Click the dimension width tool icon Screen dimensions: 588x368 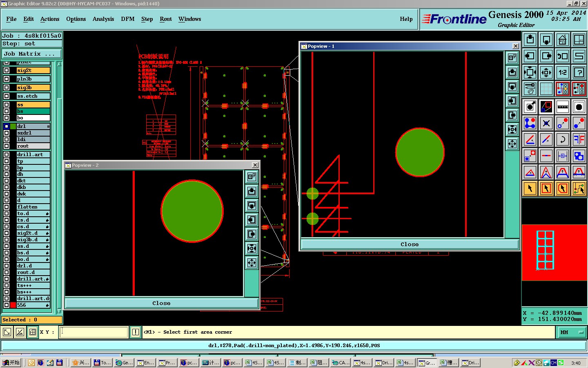click(563, 156)
